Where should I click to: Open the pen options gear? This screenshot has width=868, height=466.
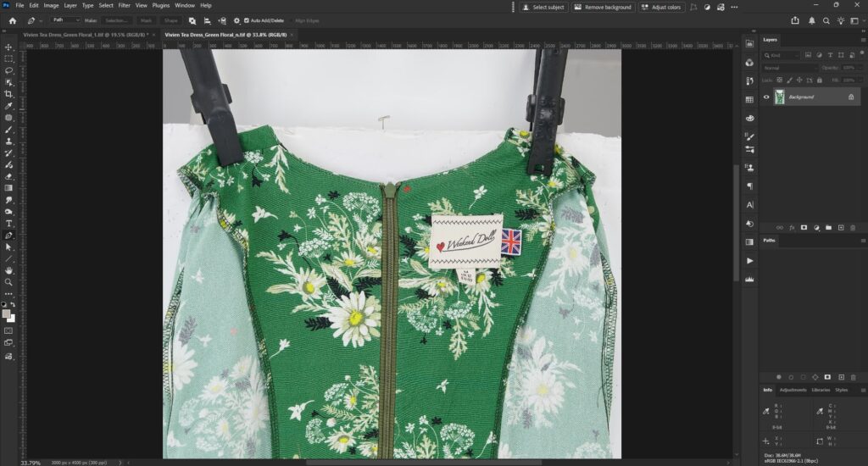[236, 20]
